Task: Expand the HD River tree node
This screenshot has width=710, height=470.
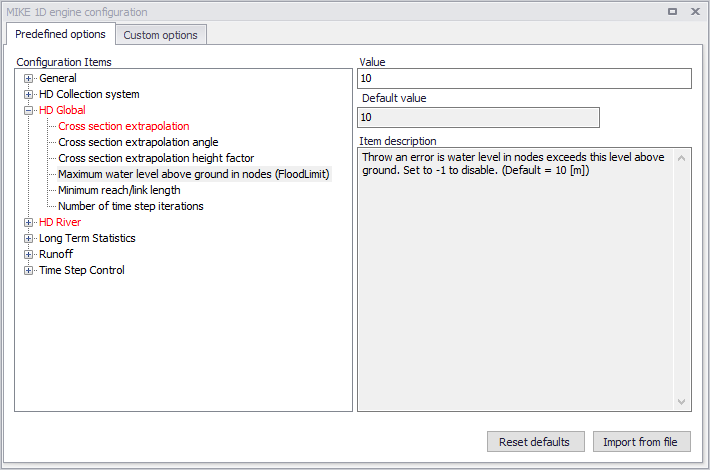Action: coord(29,222)
